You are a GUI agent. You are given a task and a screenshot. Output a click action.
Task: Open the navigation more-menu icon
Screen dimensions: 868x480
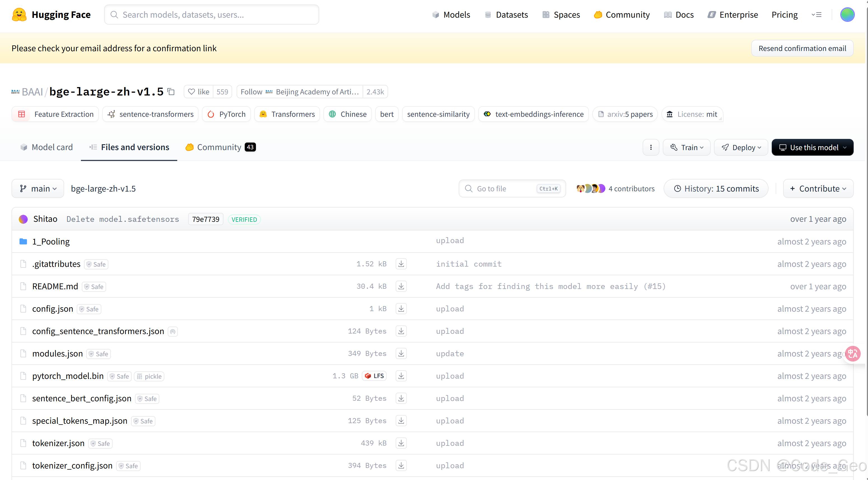pos(816,15)
